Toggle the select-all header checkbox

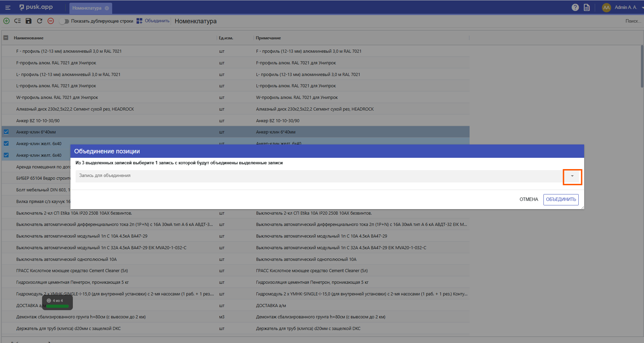point(6,38)
